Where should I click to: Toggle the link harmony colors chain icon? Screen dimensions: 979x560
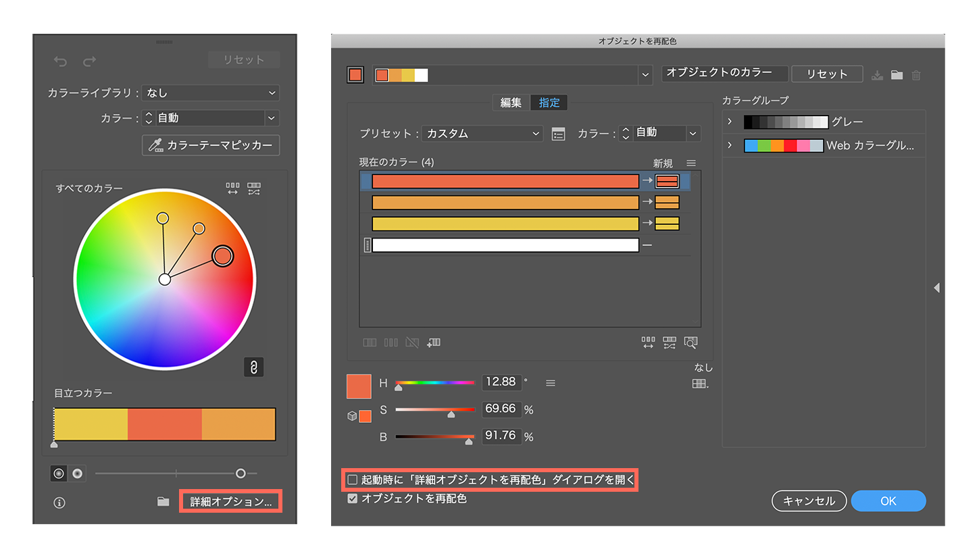tap(254, 367)
